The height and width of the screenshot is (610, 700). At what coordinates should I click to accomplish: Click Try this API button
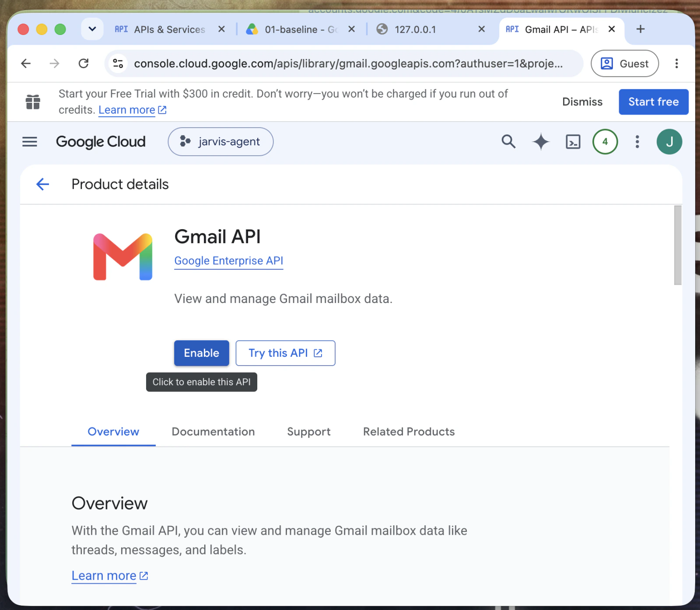click(x=285, y=353)
